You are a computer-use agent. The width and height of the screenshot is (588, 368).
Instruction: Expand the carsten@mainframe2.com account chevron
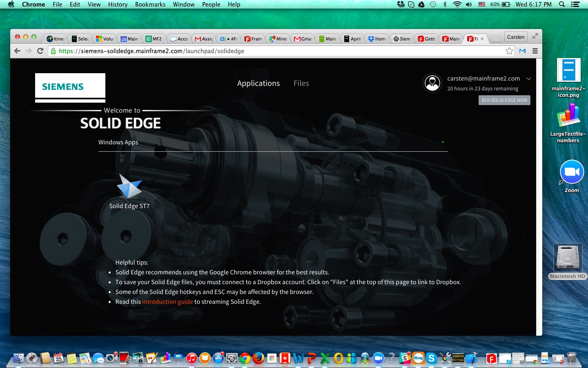[x=529, y=79]
